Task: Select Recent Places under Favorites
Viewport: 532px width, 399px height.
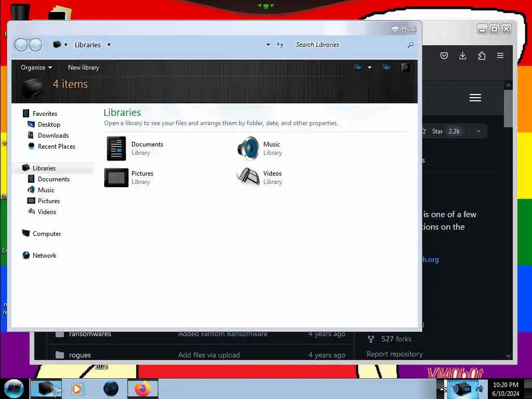Action: 56,146
